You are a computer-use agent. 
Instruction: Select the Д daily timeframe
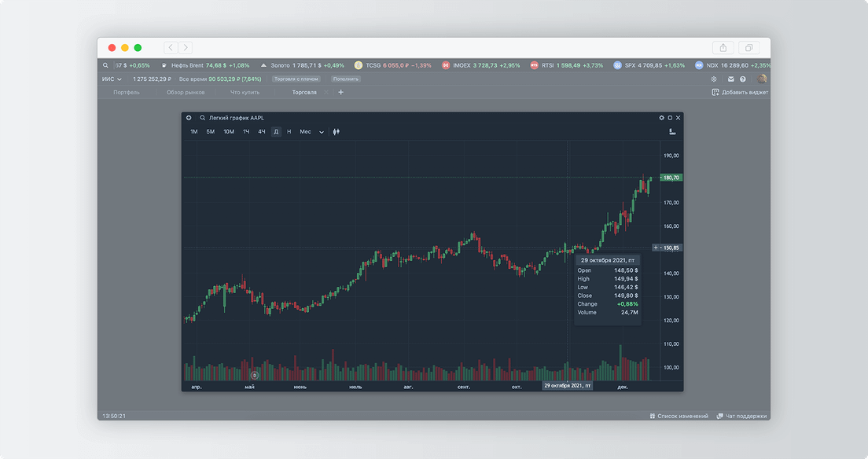pos(276,132)
